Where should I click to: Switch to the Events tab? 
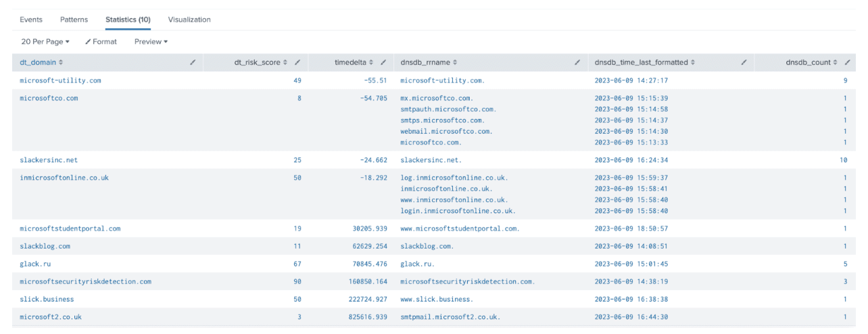(x=31, y=20)
